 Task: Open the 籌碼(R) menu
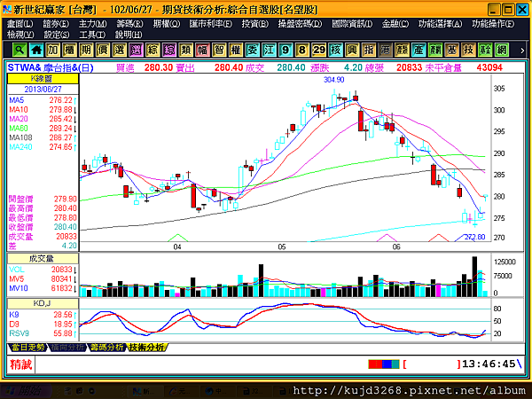pyautogui.click(x=130, y=24)
